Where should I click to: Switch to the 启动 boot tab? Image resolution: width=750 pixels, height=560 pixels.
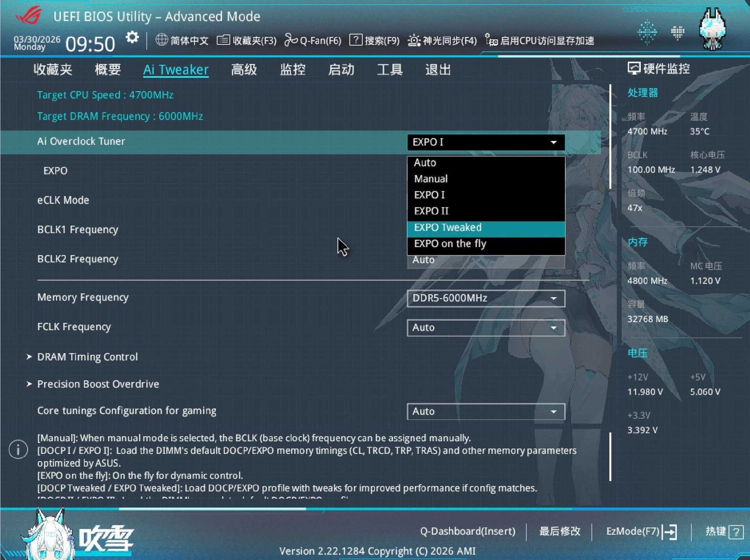click(x=341, y=70)
